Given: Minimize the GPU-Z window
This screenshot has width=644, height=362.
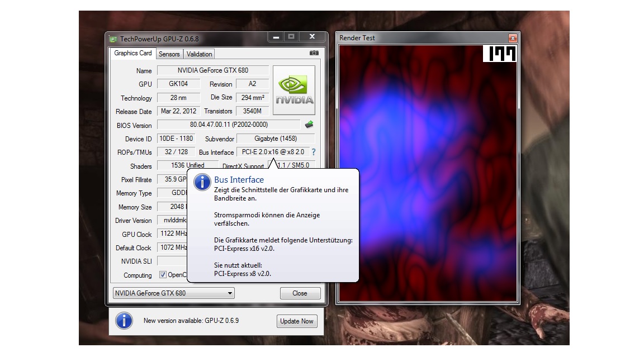Looking at the screenshot, I should [276, 37].
